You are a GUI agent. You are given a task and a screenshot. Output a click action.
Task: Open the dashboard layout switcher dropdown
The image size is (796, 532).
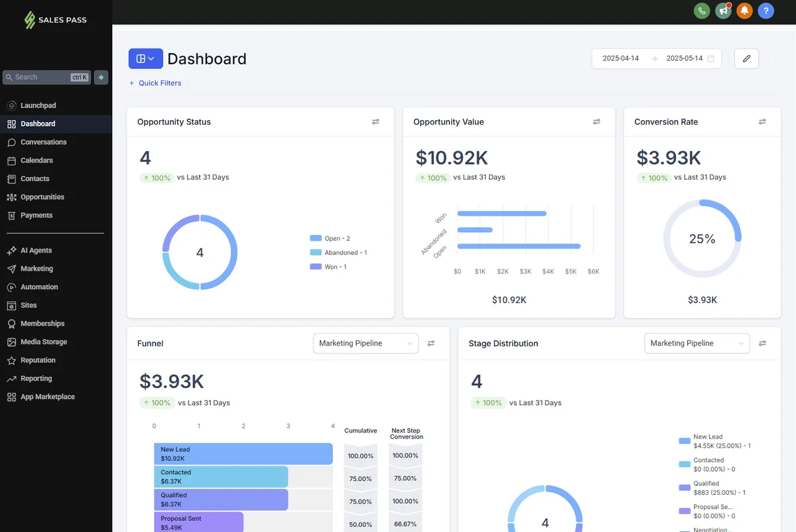coord(146,58)
